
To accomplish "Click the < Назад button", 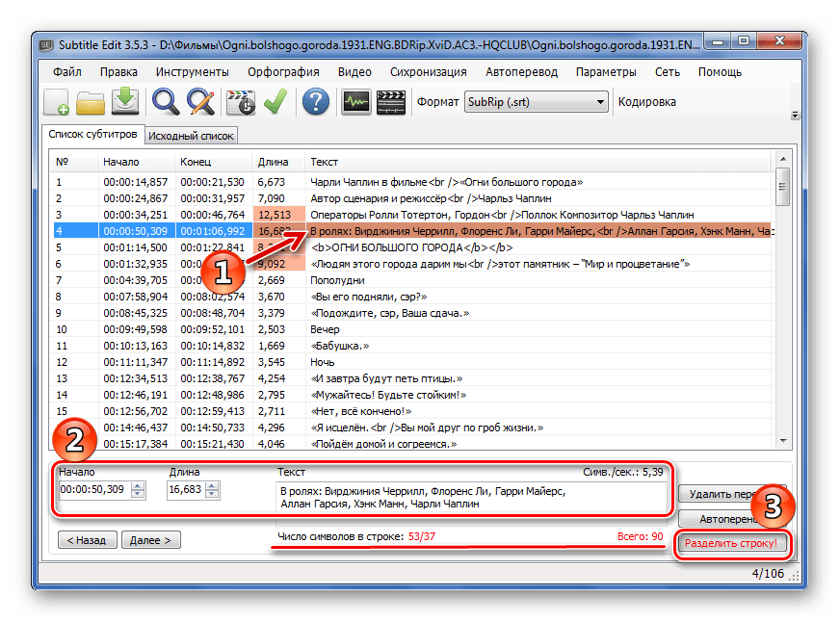I will tap(88, 540).
